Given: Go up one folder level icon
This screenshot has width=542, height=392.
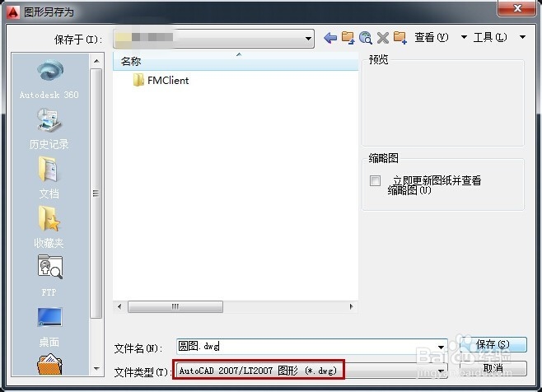Looking at the screenshot, I should point(348,37).
